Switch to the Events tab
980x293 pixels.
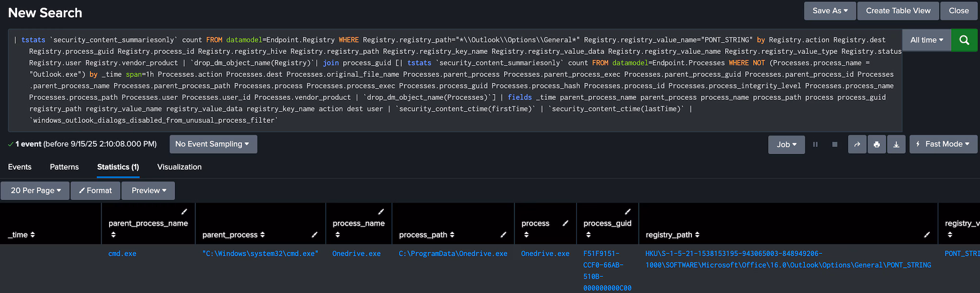[x=20, y=167]
